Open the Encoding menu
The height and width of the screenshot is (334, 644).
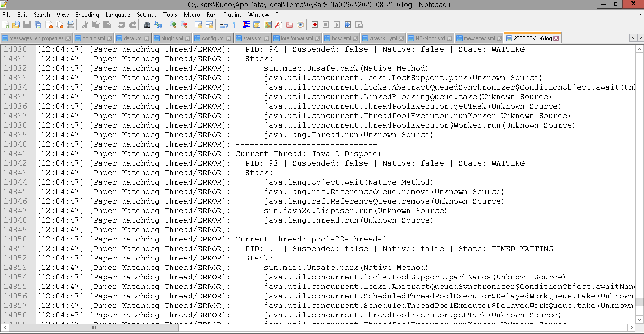[x=87, y=15]
